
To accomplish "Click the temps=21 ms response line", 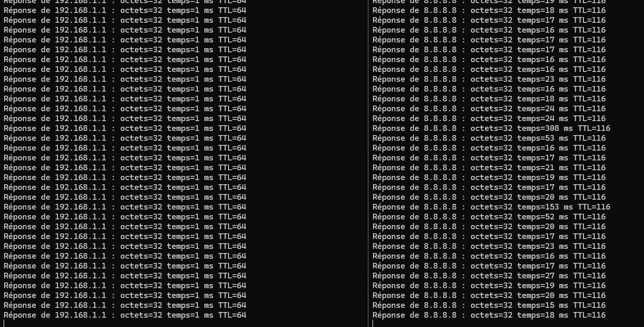I will click(489, 168).
